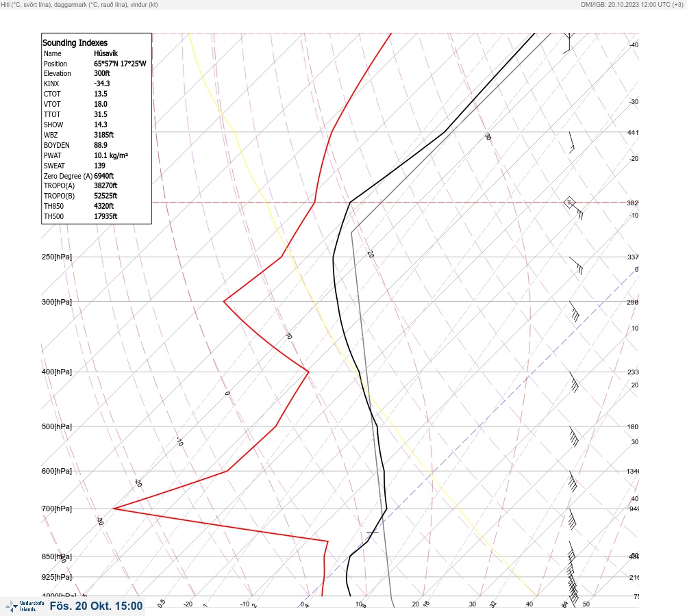Click the station name 'Húsavík'

[x=105, y=53]
